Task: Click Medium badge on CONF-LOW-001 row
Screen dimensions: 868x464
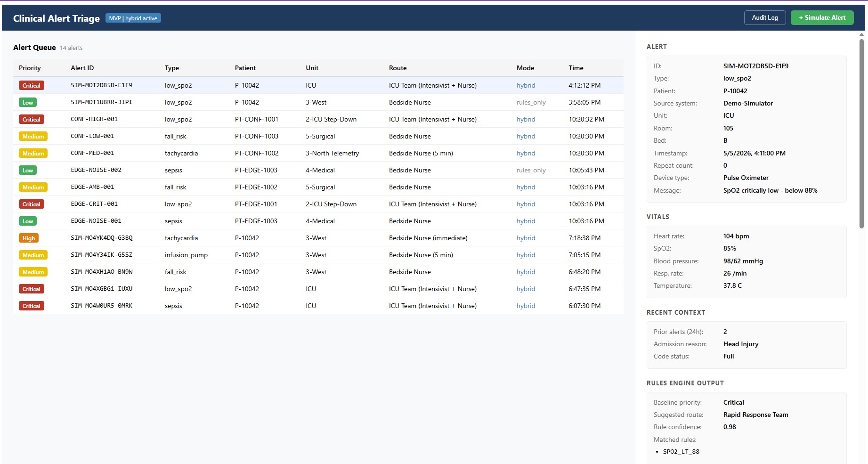Action: point(33,136)
